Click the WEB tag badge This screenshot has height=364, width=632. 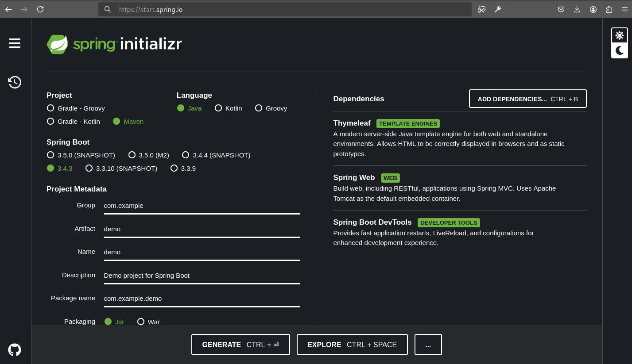pos(390,178)
